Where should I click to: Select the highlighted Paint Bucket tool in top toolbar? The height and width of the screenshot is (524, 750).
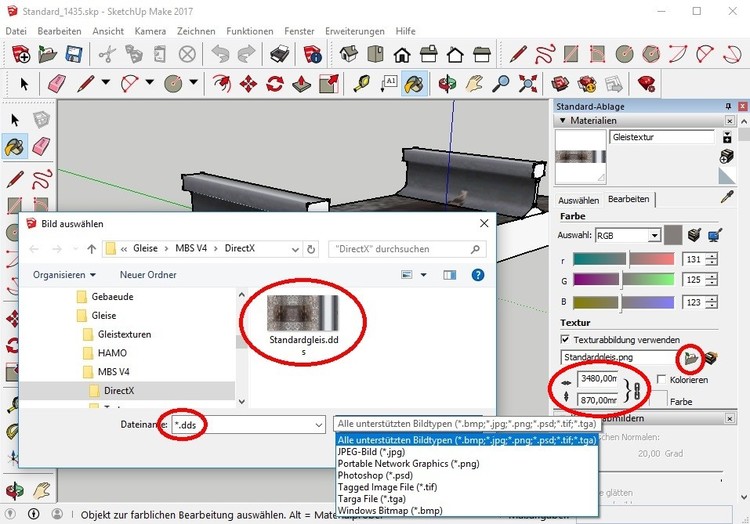tap(414, 84)
